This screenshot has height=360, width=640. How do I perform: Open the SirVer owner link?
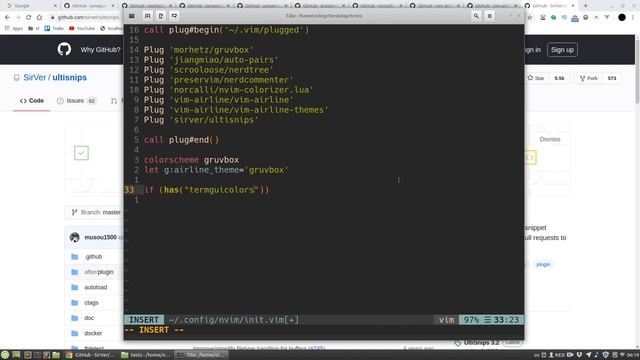click(35, 78)
